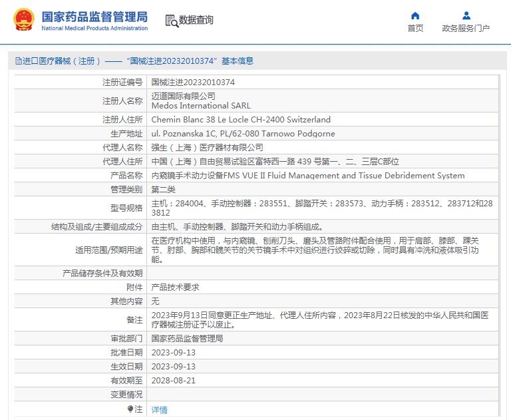Open 详情 link in the 注 row
The width and height of the screenshot is (511, 420).
click(x=160, y=409)
